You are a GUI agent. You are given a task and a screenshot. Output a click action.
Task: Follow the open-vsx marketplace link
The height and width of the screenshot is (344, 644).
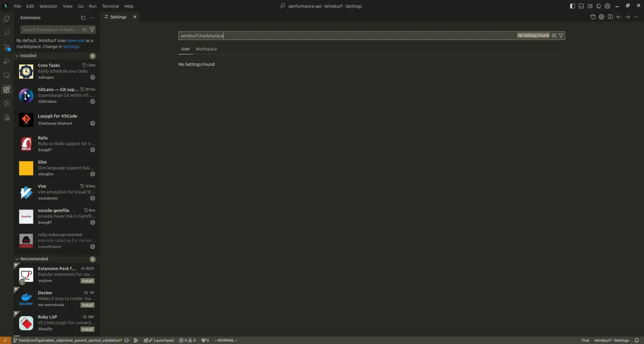tap(76, 40)
